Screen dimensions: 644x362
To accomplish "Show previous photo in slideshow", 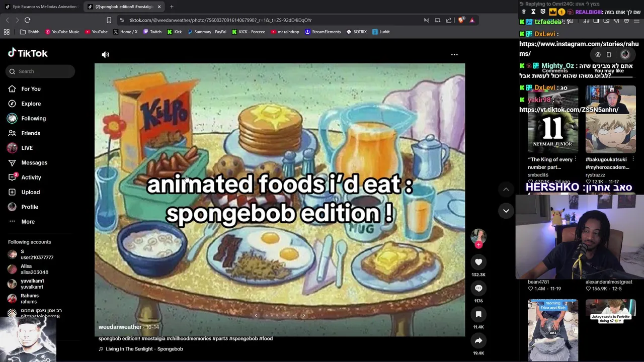I will tap(256, 315).
